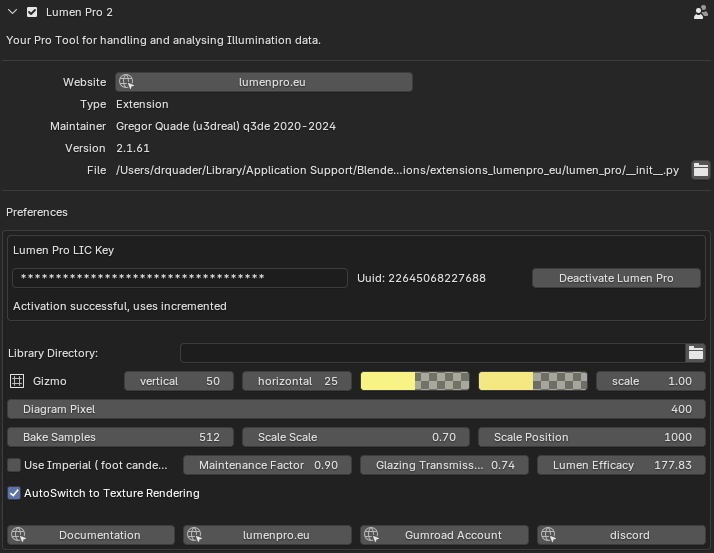
Task: Click the 'Preferences' section label
Action: click(x=37, y=212)
